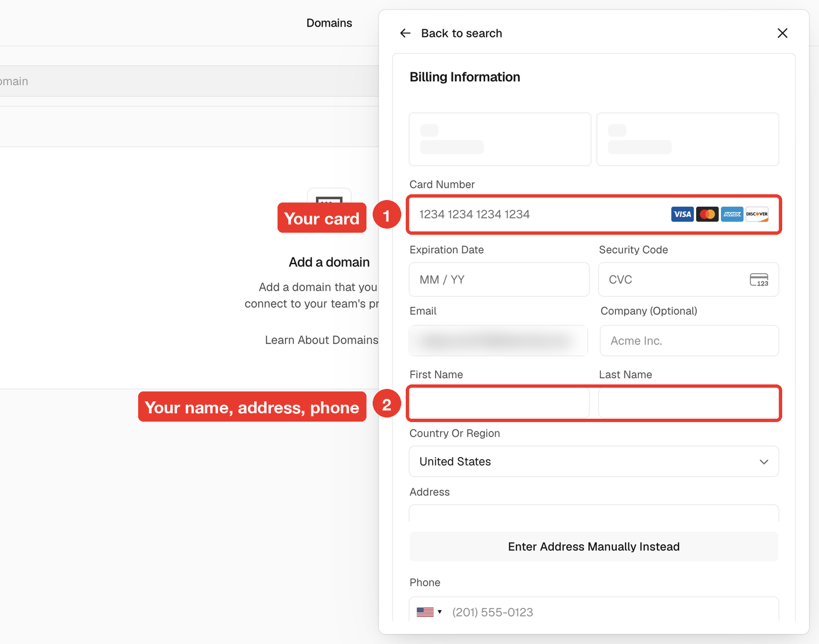Focus the Security Code CVC field
The image size is (819, 644).
click(688, 280)
